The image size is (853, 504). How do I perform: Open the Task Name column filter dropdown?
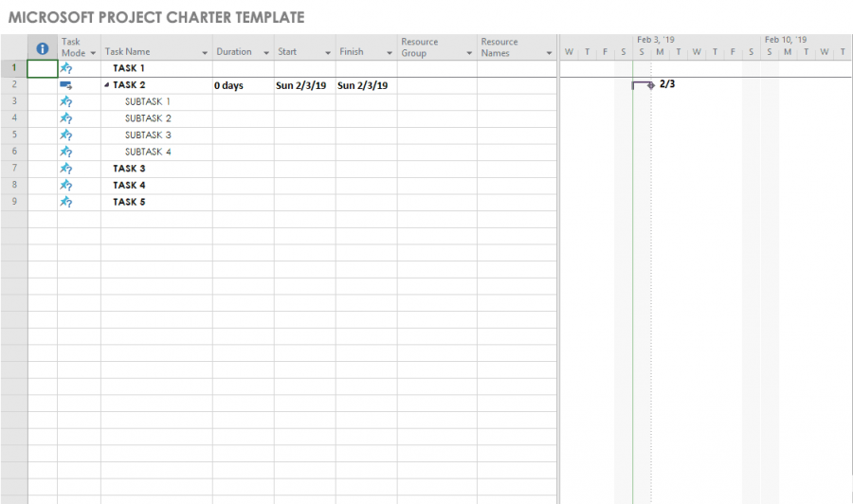[x=205, y=53]
